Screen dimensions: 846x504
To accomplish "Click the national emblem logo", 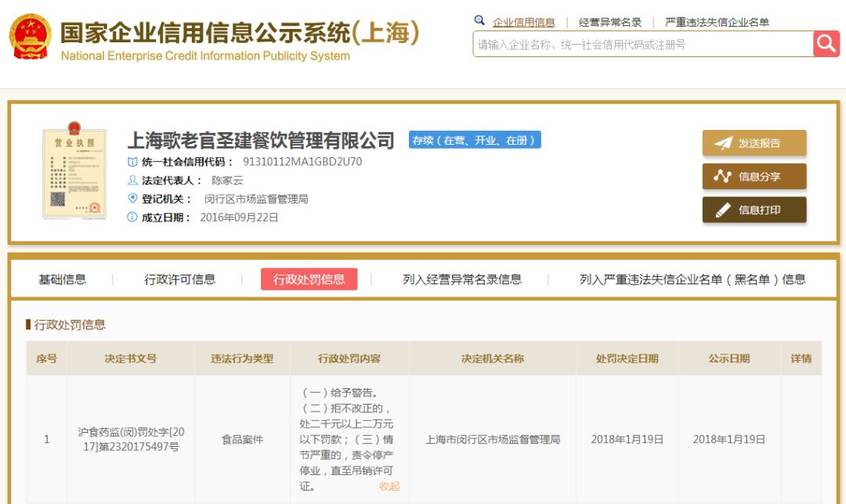I will 31,37.
